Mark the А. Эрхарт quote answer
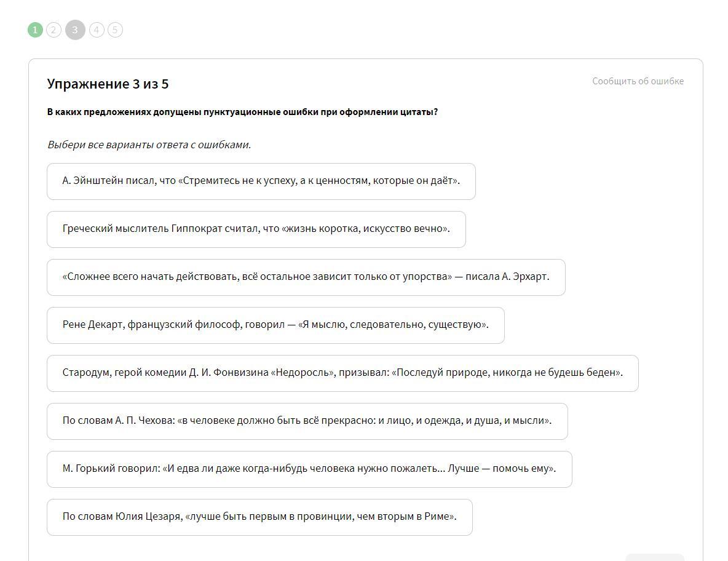The width and height of the screenshot is (728, 561). pyautogui.click(x=306, y=277)
